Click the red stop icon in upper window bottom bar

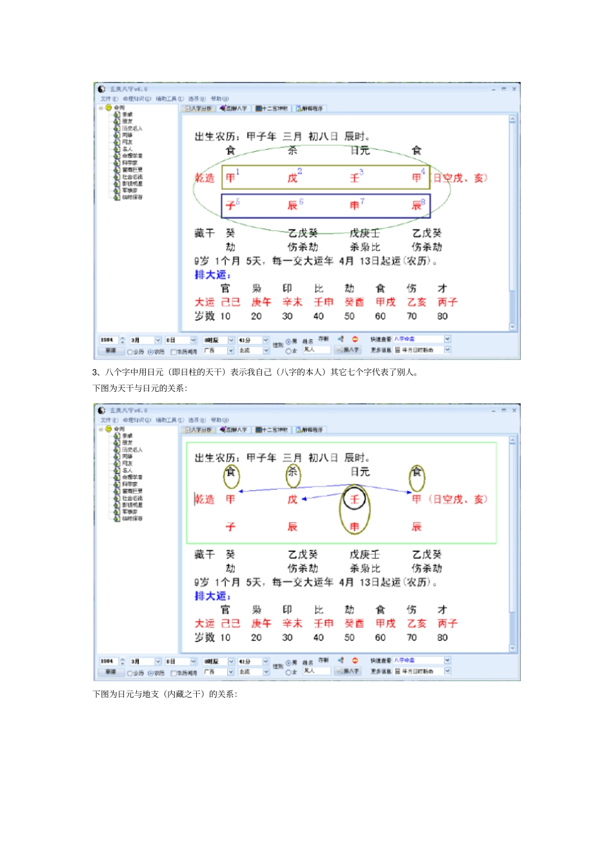tap(355, 339)
